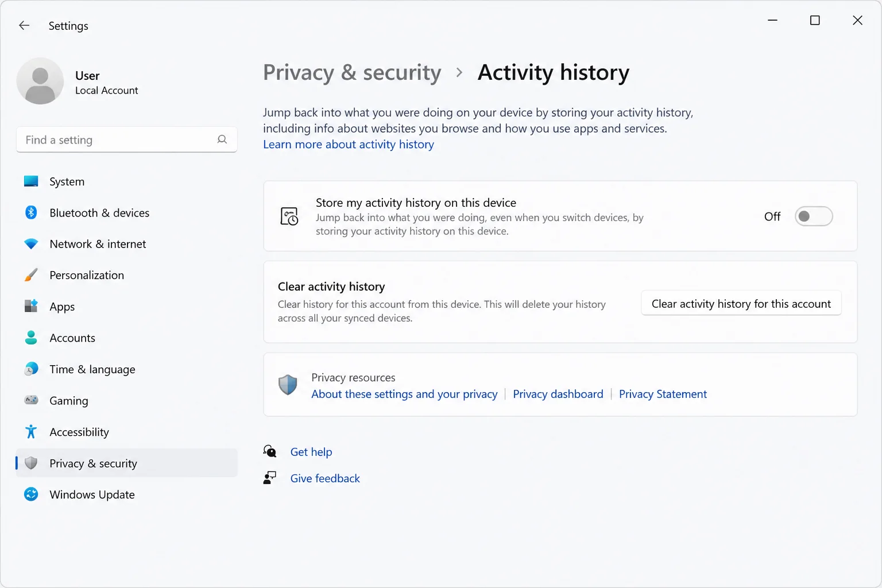The width and height of the screenshot is (882, 588).
Task: Click the activity history clock icon
Action: click(x=289, y=216)
